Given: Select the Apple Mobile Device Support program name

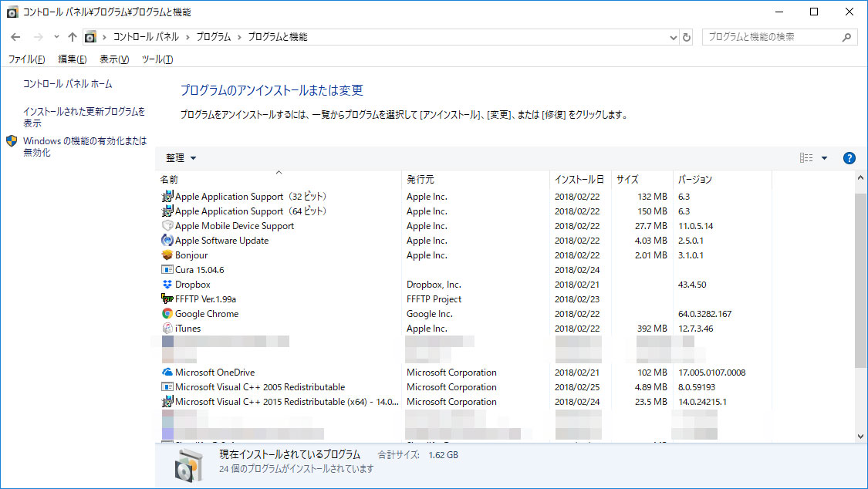Looking at the screenshot, I should click(x=235, y=226).
